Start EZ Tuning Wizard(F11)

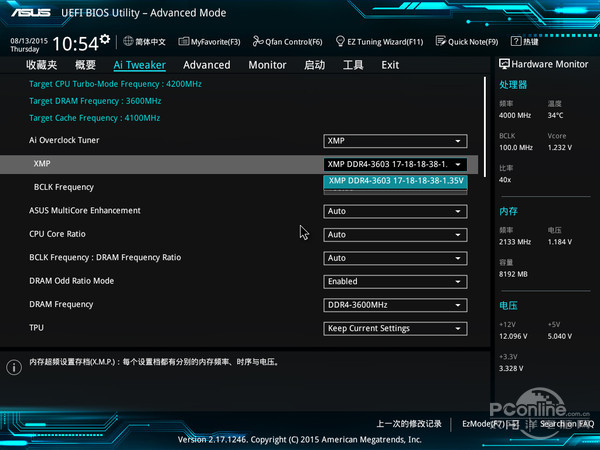[x=385, y=42]
